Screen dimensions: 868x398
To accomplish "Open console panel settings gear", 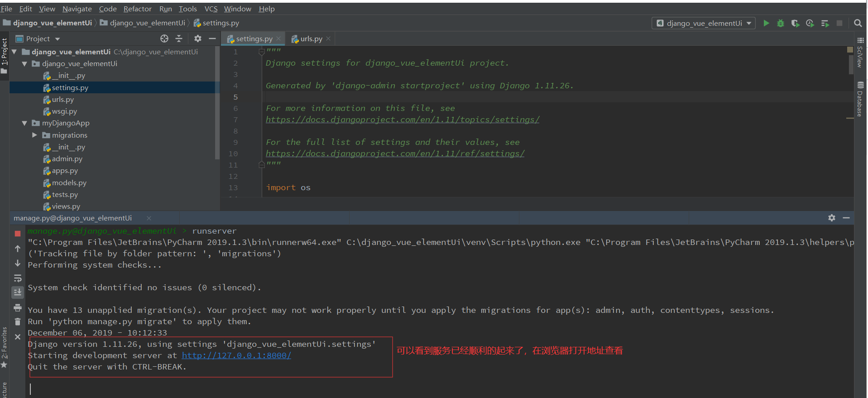I will click(832, 218).
